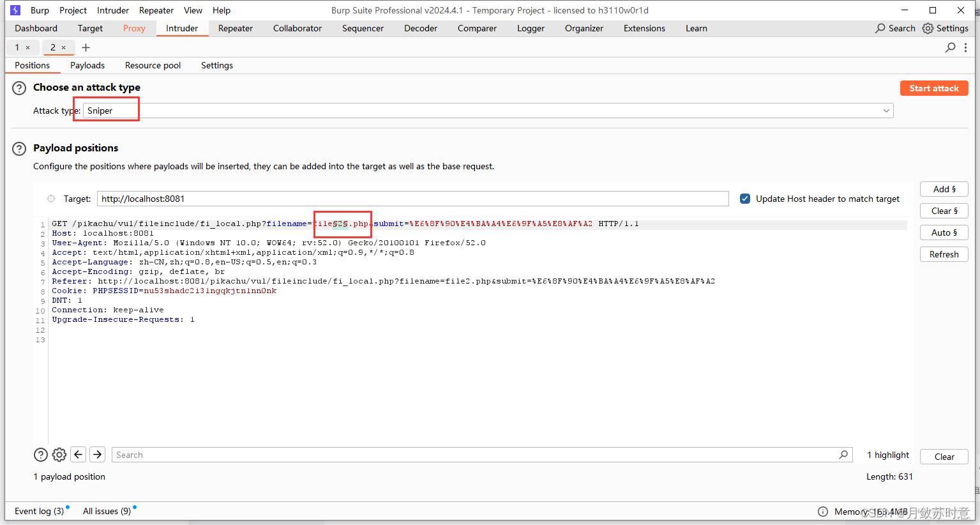
Task: Add a new Intruder tab with the plus icon
Action: [x=86, y=47]
